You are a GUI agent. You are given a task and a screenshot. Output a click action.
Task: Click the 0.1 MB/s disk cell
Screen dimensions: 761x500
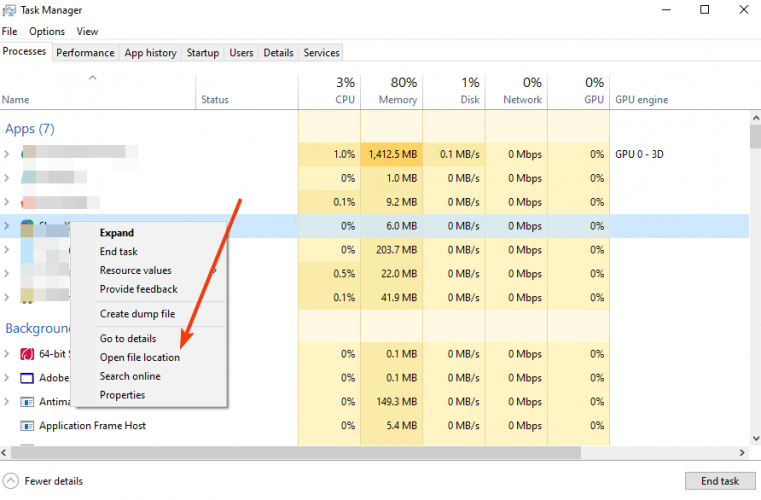pos(453,154)
